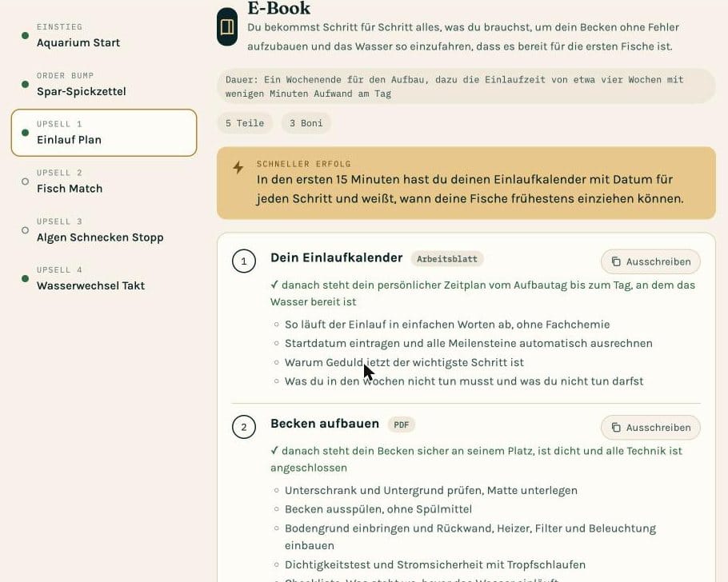Click 'Unterschrank und Untergrund prüfen' bullet

[431, 491]
